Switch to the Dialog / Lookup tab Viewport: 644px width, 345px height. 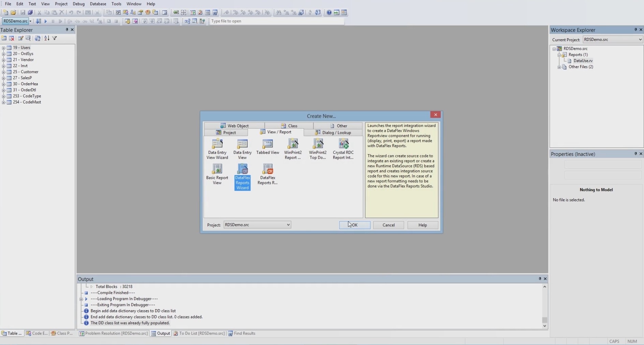point(333,132)
